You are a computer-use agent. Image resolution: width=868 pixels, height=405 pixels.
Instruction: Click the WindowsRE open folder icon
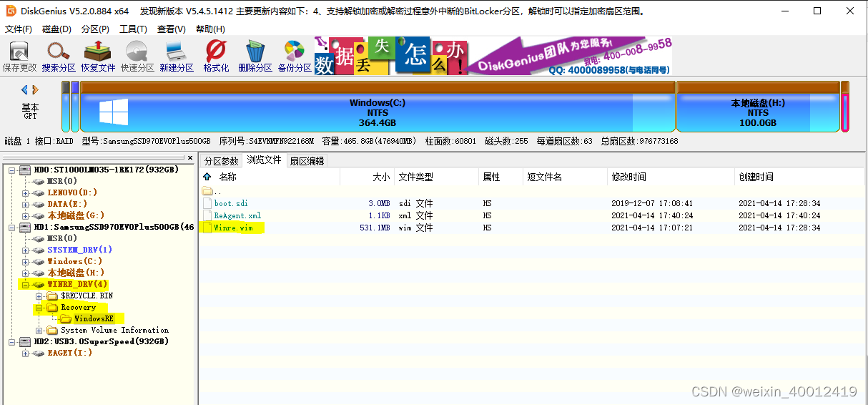coord(66,318)
